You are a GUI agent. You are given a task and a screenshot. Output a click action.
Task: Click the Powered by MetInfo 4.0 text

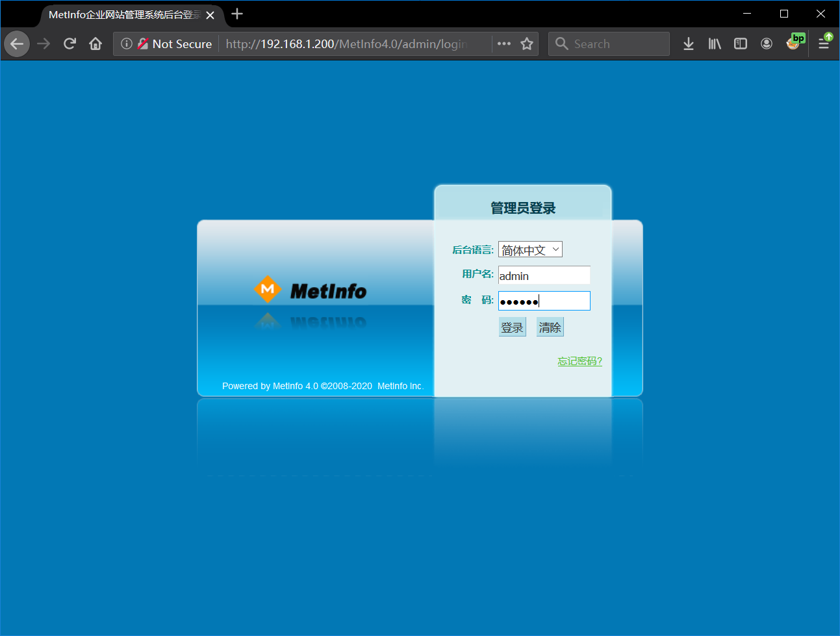click(x=323, y=386)
